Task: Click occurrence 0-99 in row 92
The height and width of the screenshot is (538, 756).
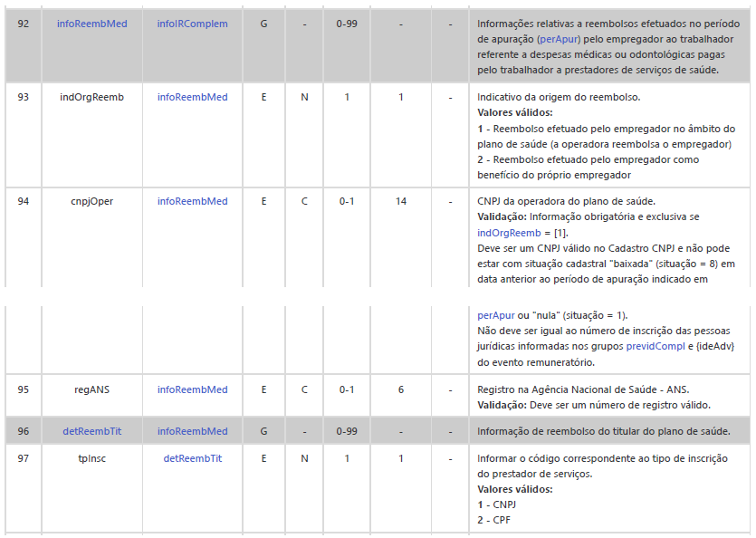Action: pyautogui.click(x=347, y=24)
